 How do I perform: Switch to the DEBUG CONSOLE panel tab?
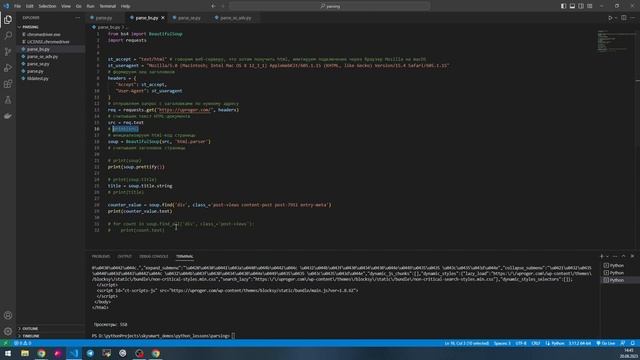(154, 256)
